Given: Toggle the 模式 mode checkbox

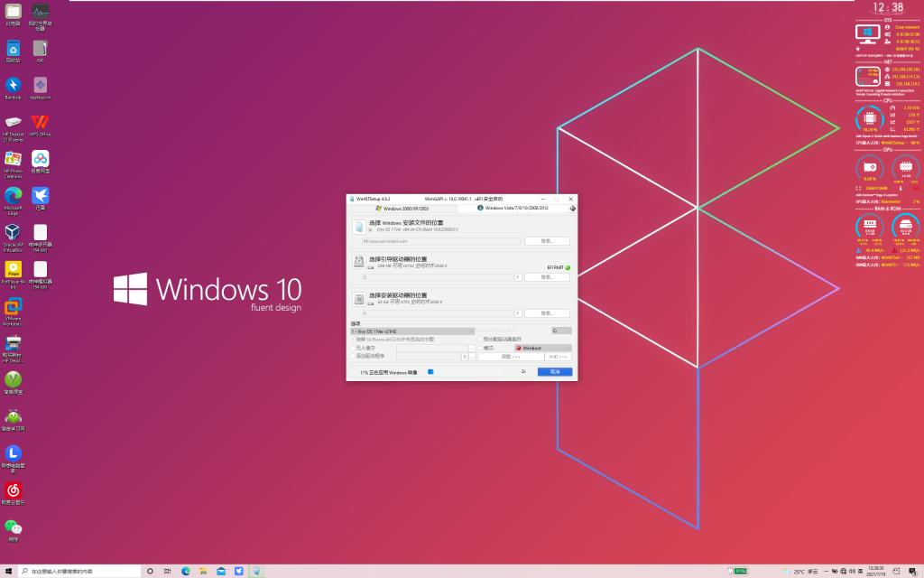Looking at the screenshot, I should pos(480,348).
